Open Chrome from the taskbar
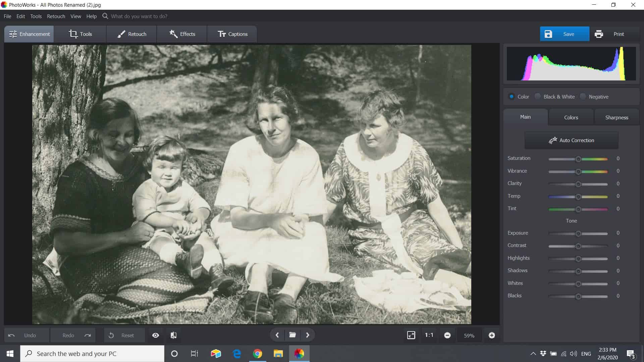This screenshot has height=362, width=644. coord(258,353)
